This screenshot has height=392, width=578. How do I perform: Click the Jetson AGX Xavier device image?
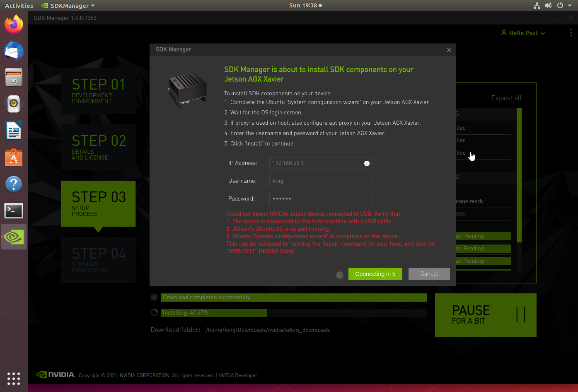pos(188,90)
